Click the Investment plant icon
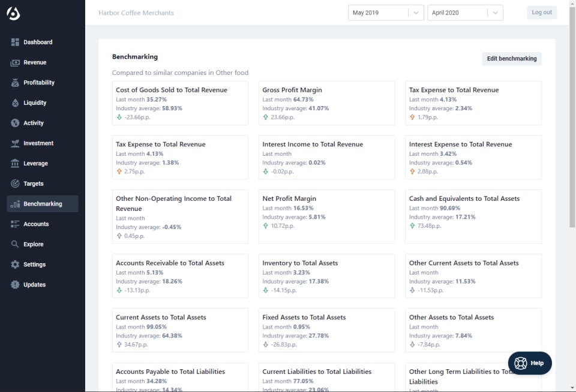This screenshot has width=576, height=392. tap(15, 143)
